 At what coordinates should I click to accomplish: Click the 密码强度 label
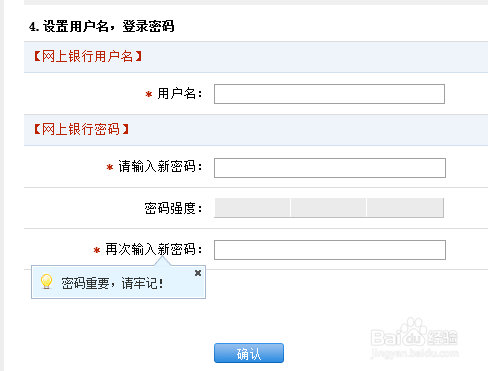(173, 208)
